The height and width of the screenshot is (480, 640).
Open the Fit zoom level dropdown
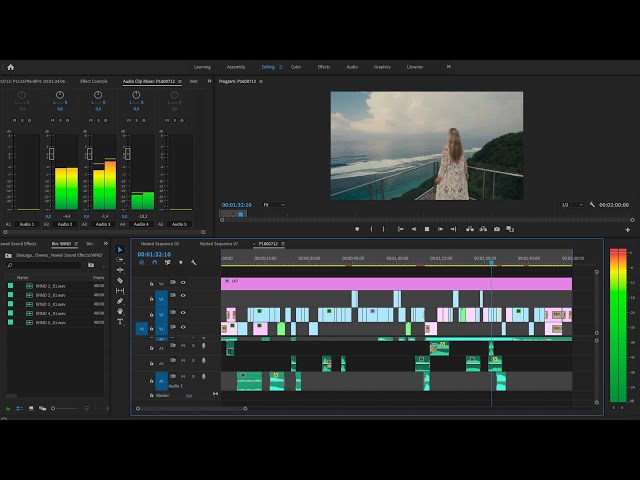point(273,204)
